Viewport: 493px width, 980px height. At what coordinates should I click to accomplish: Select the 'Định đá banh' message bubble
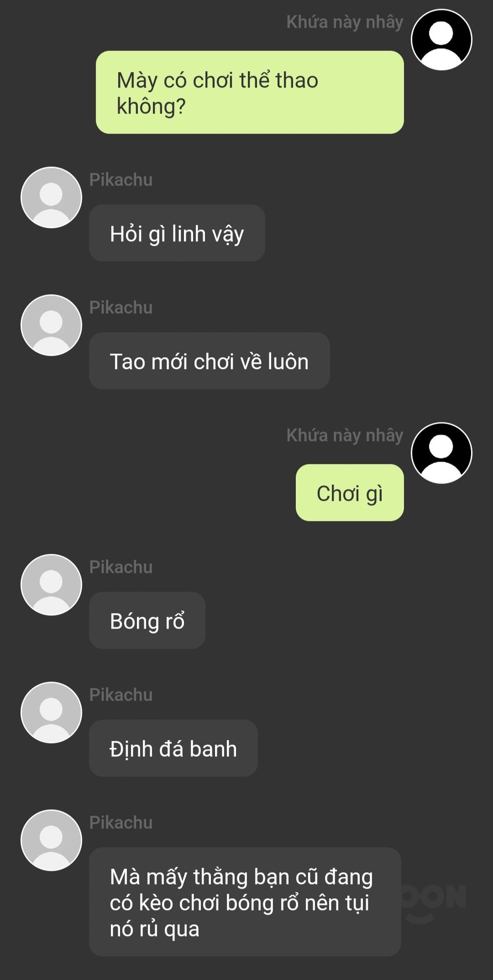click(x=173, y=748)
